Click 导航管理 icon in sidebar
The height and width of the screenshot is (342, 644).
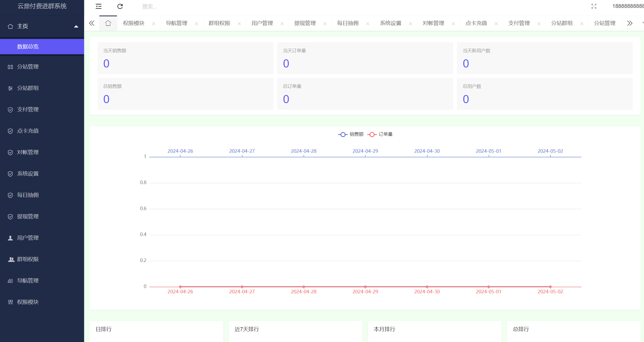pyautogui.click(x=10, y=281)
